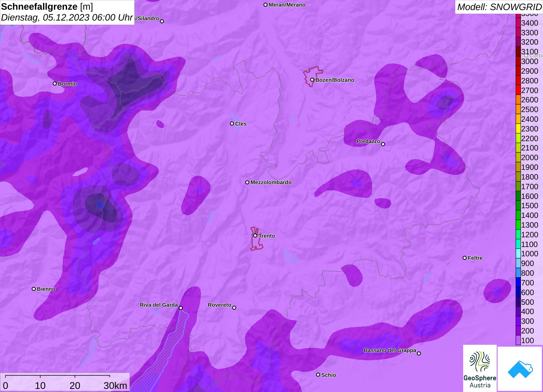Select the 1500 m green legend swatch
Screen dimensions: 543x392
point(518,205)
